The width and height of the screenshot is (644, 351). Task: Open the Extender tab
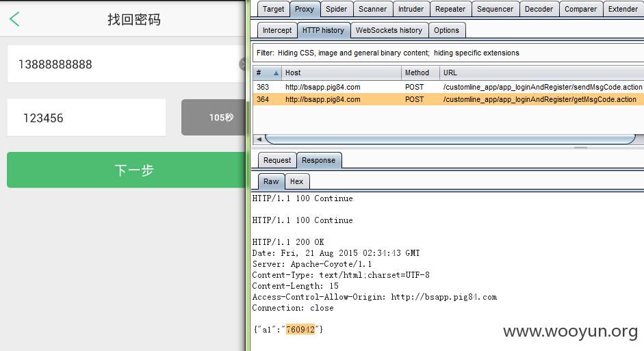click(x=623, y=9)
